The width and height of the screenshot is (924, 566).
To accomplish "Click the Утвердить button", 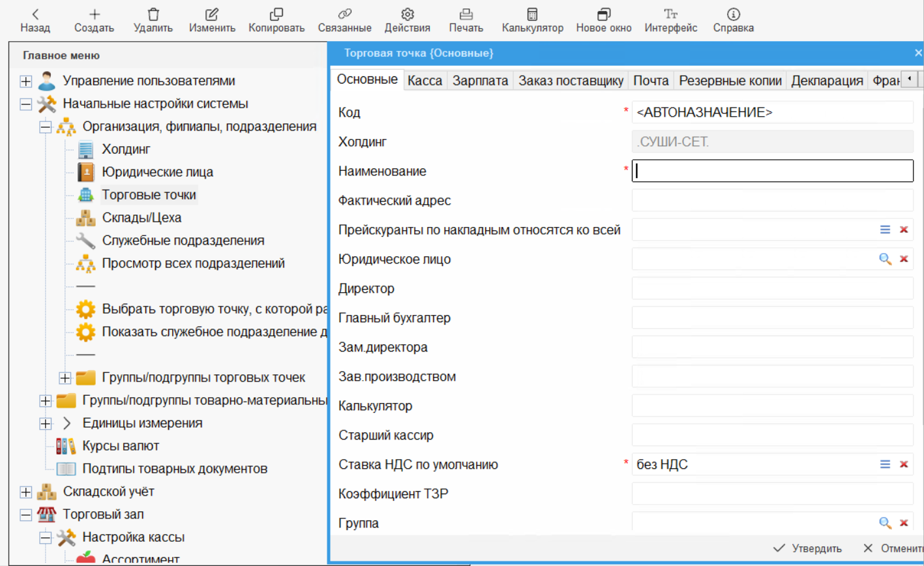I will [x=807, y=548].
